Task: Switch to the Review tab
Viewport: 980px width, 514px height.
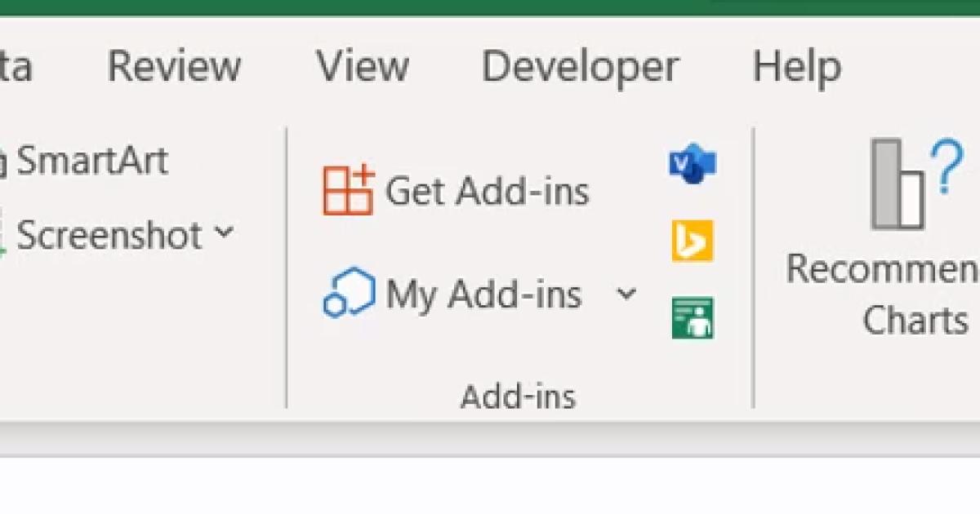Action: pyautogui.click(x=174, y=67)
